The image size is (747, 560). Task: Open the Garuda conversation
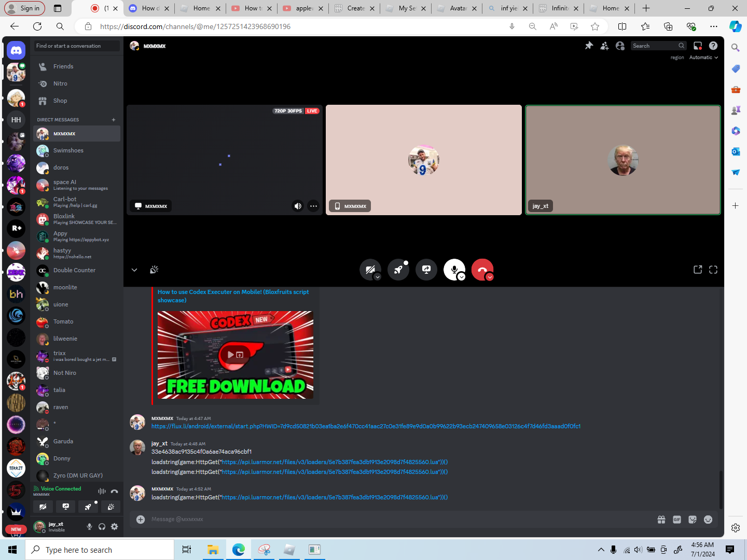pyautogui.click(x=77, y=441)
